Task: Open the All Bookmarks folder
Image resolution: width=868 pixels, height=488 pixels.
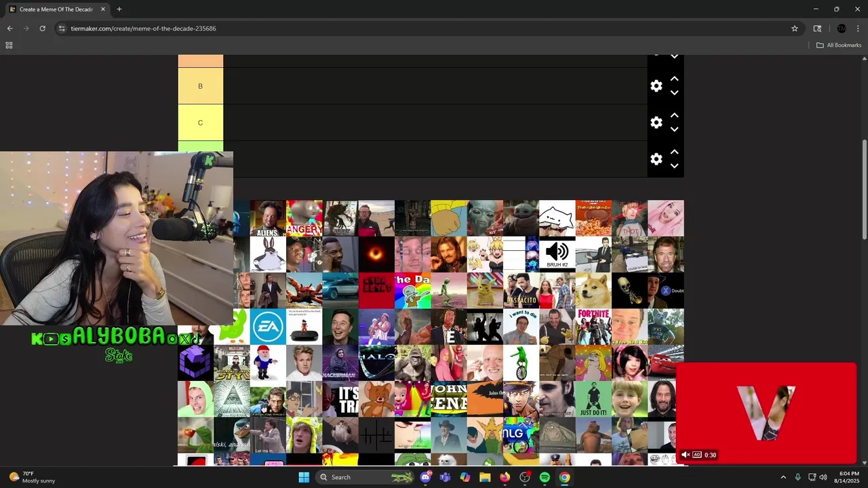Action: coord(839,45)
